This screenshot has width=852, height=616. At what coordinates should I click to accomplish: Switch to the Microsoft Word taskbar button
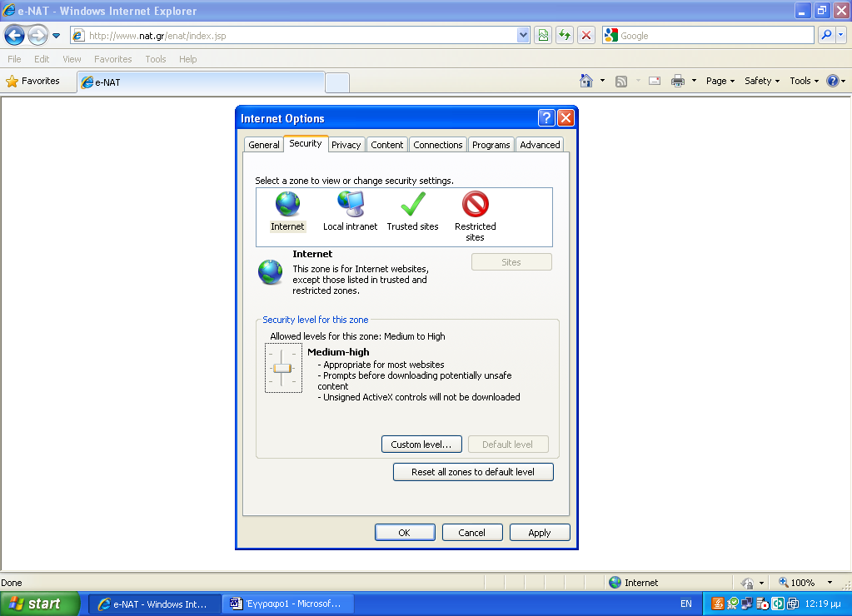[286, 604]
